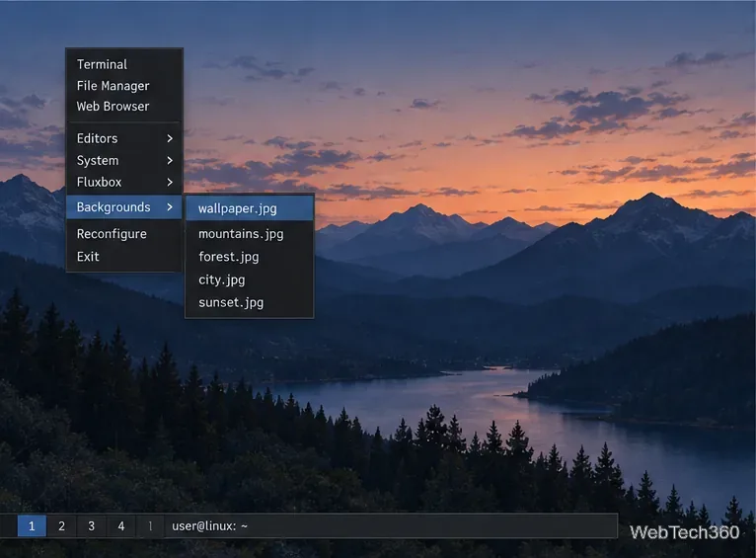This screenshot has height=558, width=756.
Task: Expand arrow next to Backgrounds
Action: click(170, 206)
